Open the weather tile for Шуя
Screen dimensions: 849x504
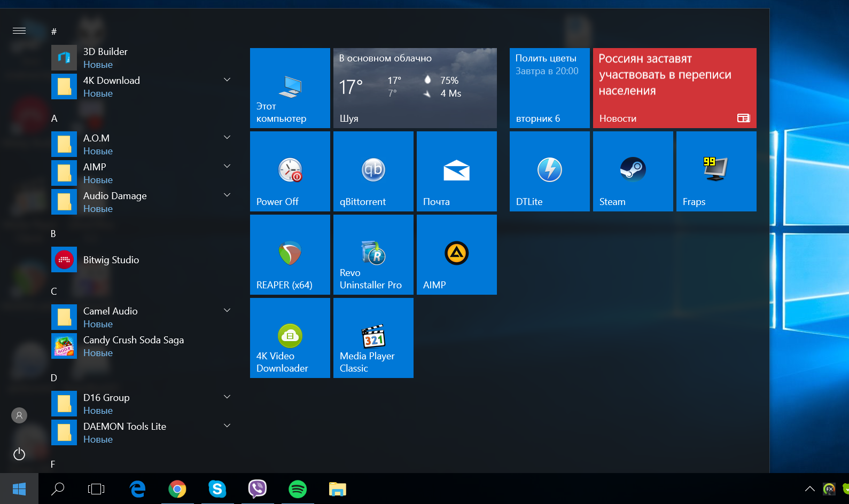point(415,88)
